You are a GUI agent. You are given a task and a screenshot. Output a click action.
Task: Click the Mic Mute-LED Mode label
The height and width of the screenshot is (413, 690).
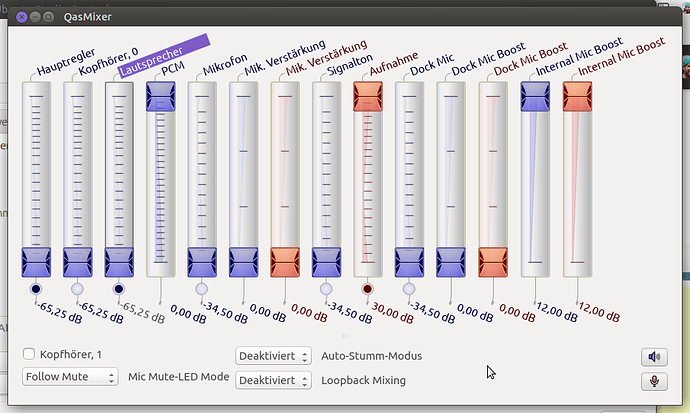click(x=179, y=376)
